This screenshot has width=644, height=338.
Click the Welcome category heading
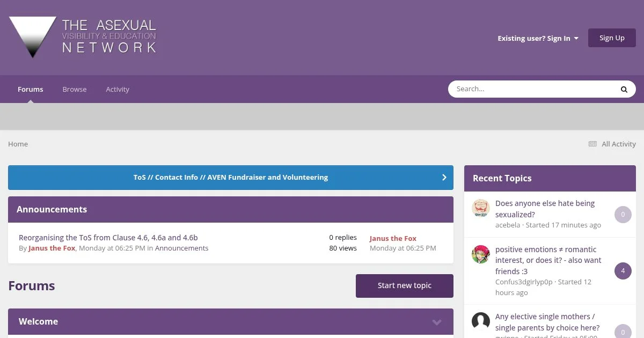click(38, 322)
